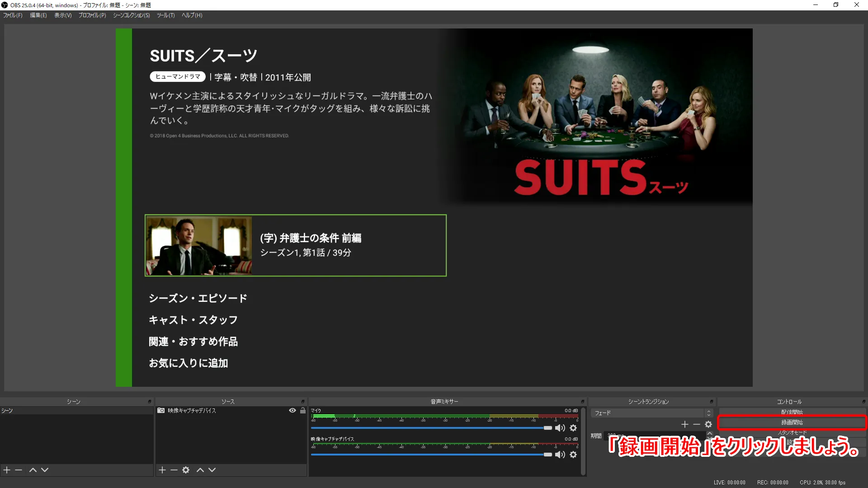Remove the selected scene with minus icon
The width and height of the screenshot is (868, 488).
(19, 470)
